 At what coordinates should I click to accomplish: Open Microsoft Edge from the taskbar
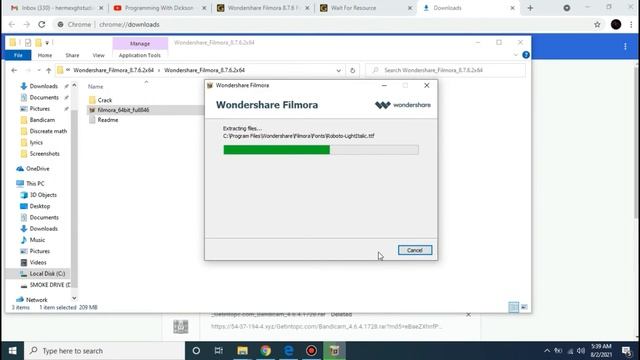(289, 351)
